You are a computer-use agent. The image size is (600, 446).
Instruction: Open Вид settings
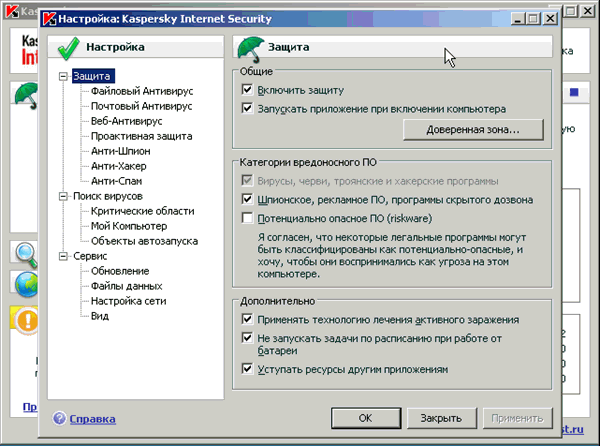tap(100, 316)
